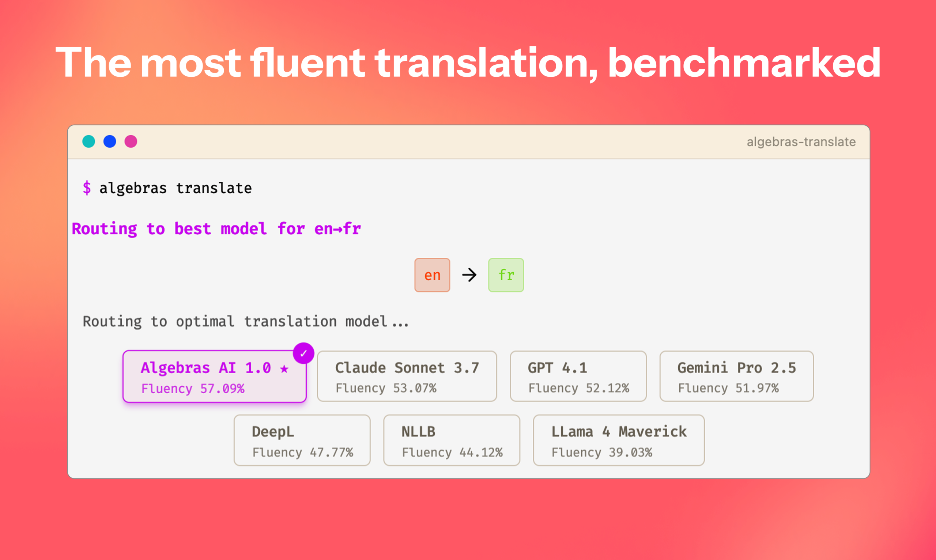The height and width of the screenshot is (560, 936).
Task: Click the 'Routing to best model' heading
Action: (x=216, y=229)
